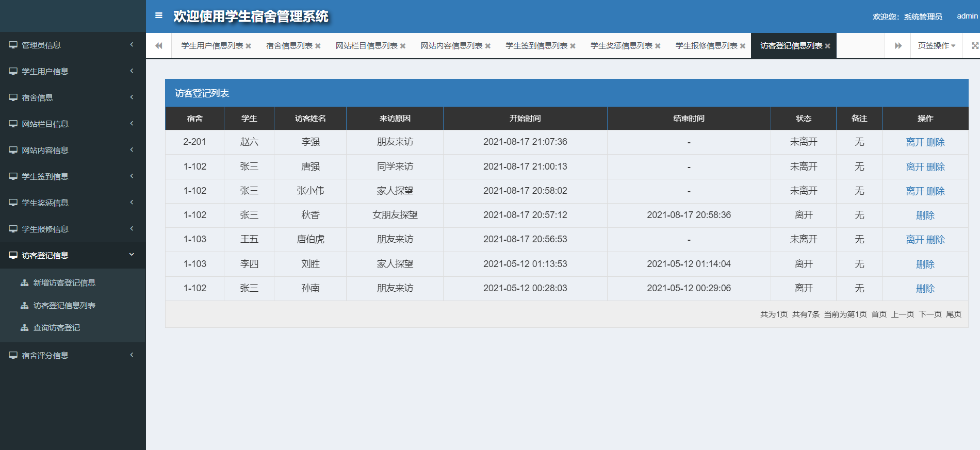Image resolution: width=980 pixels, height=450 pixels.
Task: Switch to the 网站内容信息列表 tab
Action: point(451,46)
